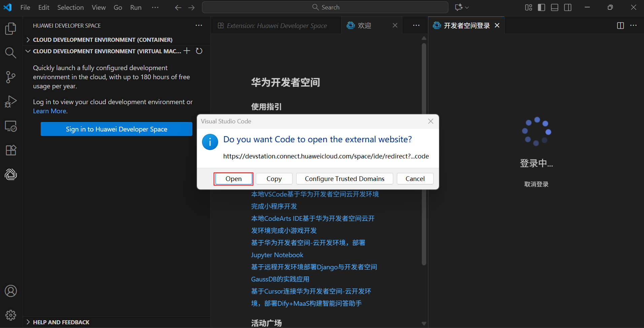
Task: Open the Selection menu
Action: [x=70, y=7]
